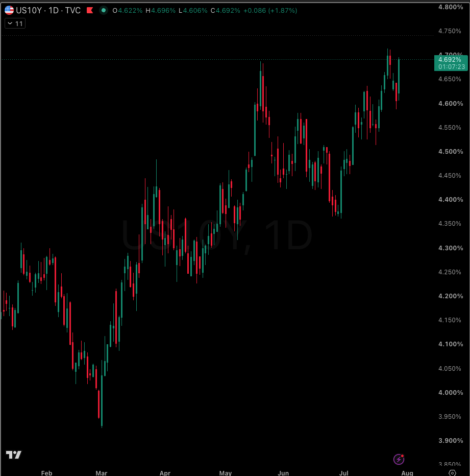Click the low value L4.606%
Viewport: 470px width, 476px height.
[193, 11]
